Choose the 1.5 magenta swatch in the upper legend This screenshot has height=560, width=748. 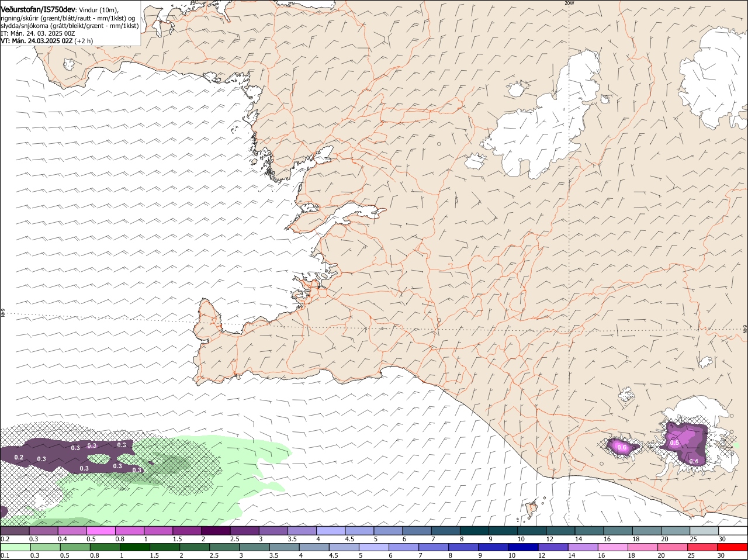coord(187,531)
